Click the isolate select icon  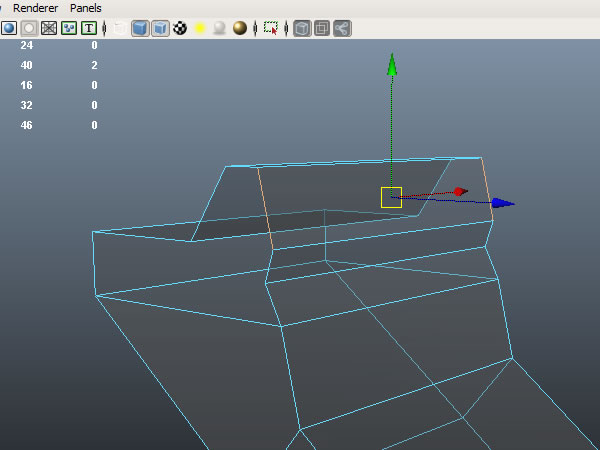(x=271, y=28)
